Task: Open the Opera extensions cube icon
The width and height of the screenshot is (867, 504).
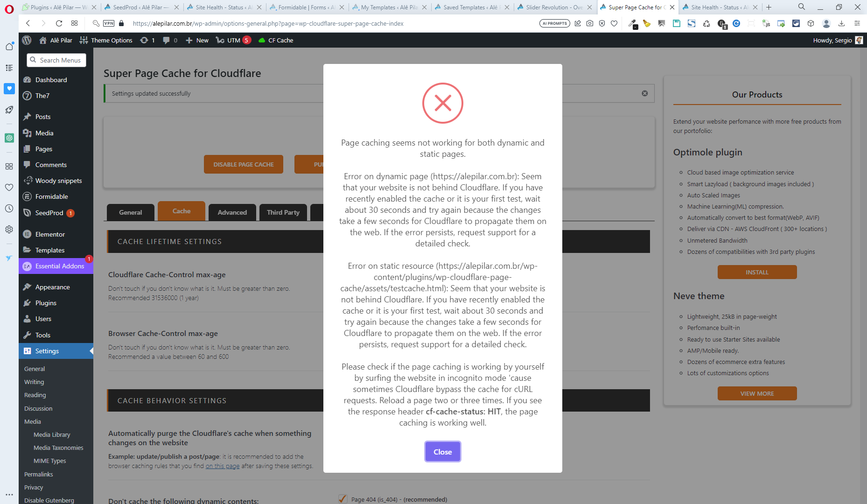Action: coord(811,23)
